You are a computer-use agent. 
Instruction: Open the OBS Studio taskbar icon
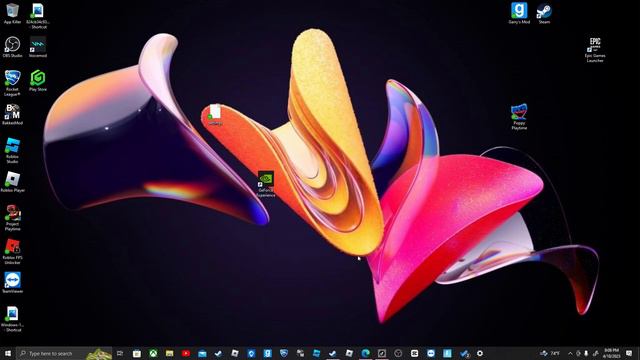click(x=398, y=353)
